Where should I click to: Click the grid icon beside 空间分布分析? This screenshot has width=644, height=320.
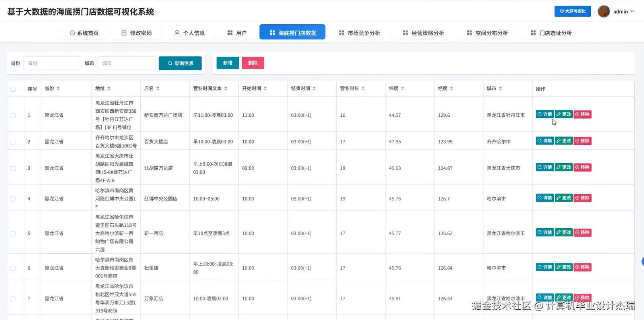click(469, 33)
